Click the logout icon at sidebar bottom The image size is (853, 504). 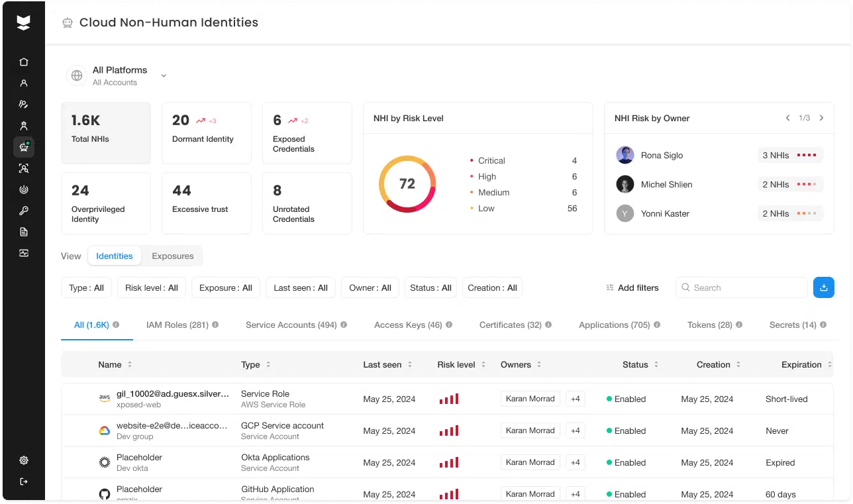point(24,481)
